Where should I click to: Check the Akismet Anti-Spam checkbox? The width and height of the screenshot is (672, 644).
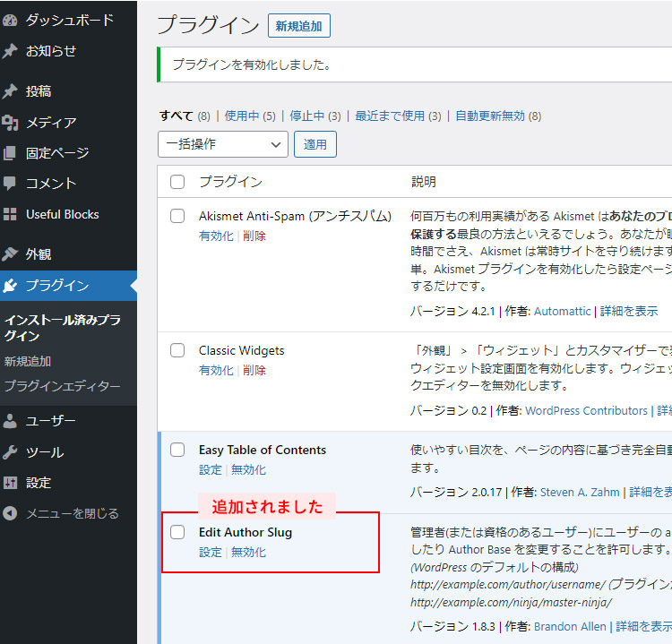coord(177,216)
